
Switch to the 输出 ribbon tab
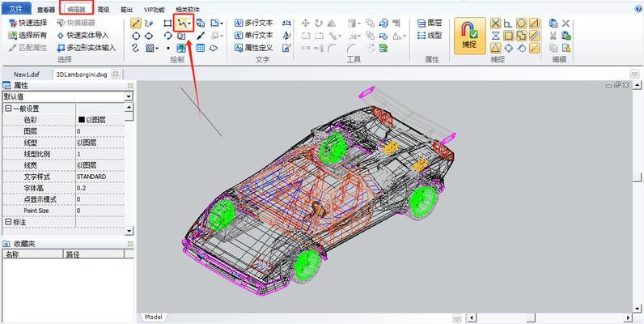pyautogui.click(x=126, y=10)
